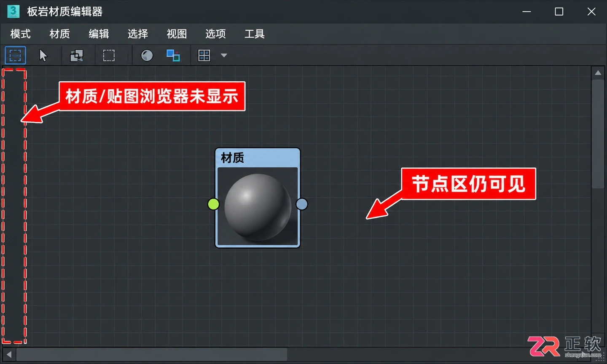The width and height of the screenshot is (607, 364).
Task: Click the plain dashed rectangle toolbar icon
Action: pos(109,55)
